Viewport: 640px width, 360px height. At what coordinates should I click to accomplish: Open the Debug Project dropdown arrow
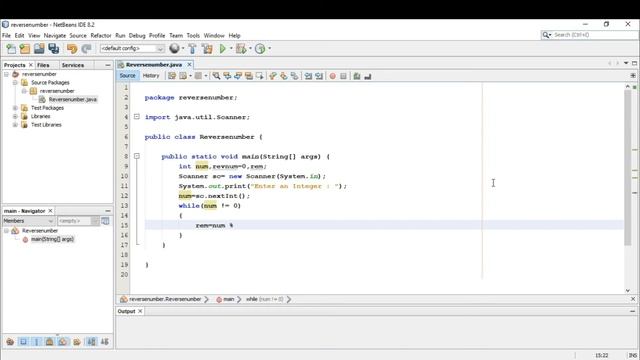coord(250,49)
